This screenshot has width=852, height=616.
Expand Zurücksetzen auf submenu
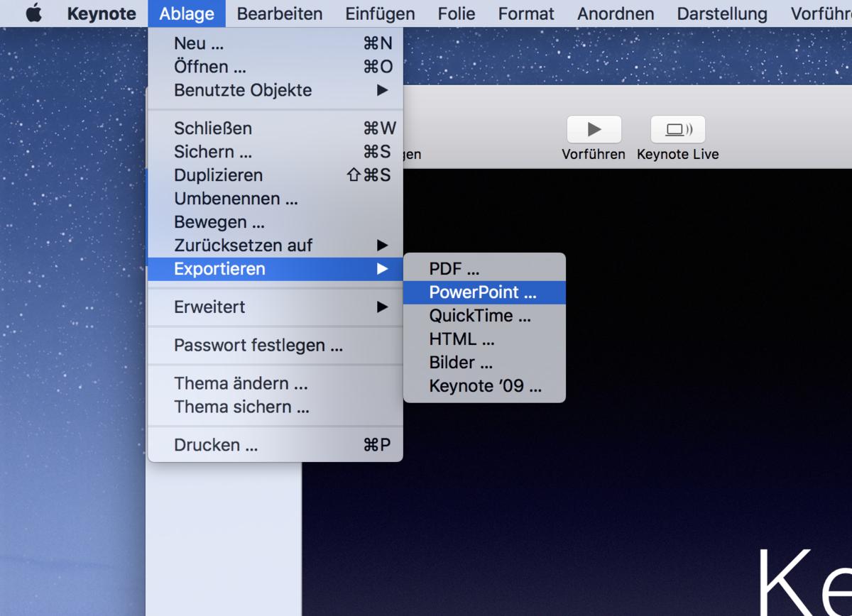tap(275, 246)
